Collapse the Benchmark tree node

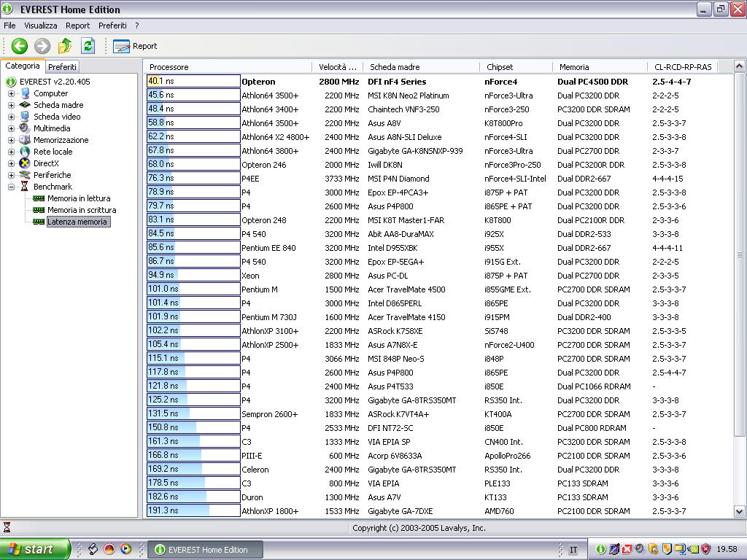pyautogui.click(x=11, y=187)
